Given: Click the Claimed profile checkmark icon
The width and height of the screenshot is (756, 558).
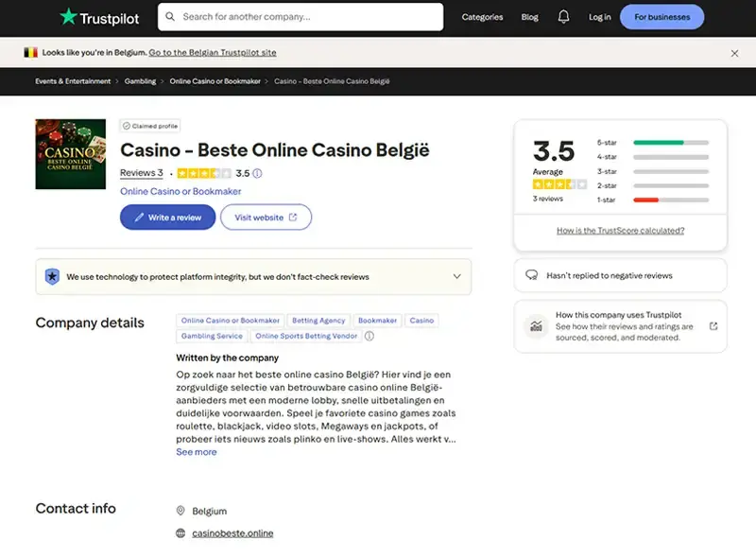Looking at the screenshot, I should [x=128, y=125].
